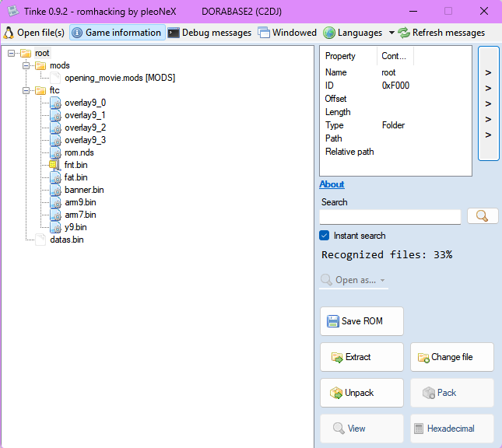Select the arm9.bin tree item text
Image resolution: width=502 pixels, height=448 pixels.
[80, 202]
